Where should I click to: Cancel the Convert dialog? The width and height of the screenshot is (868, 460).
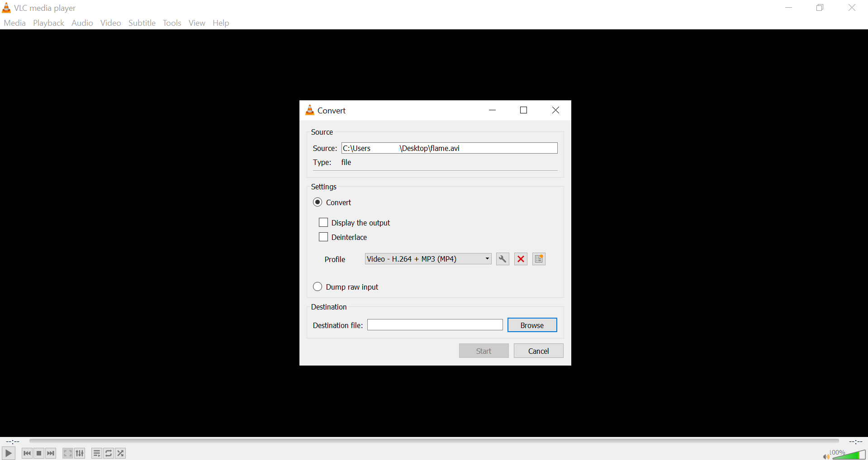pyautogui.click(x=538, y=351)
